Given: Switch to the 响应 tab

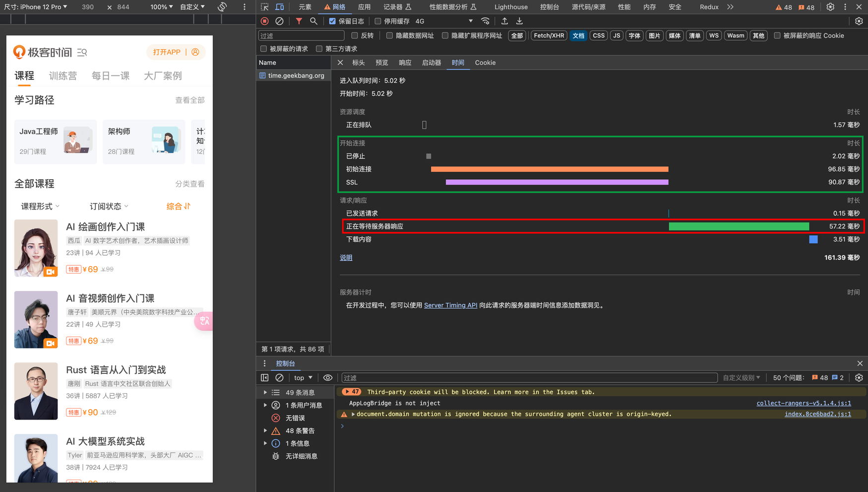Looking at the screenshot, I should pyautogui.click(x=405, y=63).
